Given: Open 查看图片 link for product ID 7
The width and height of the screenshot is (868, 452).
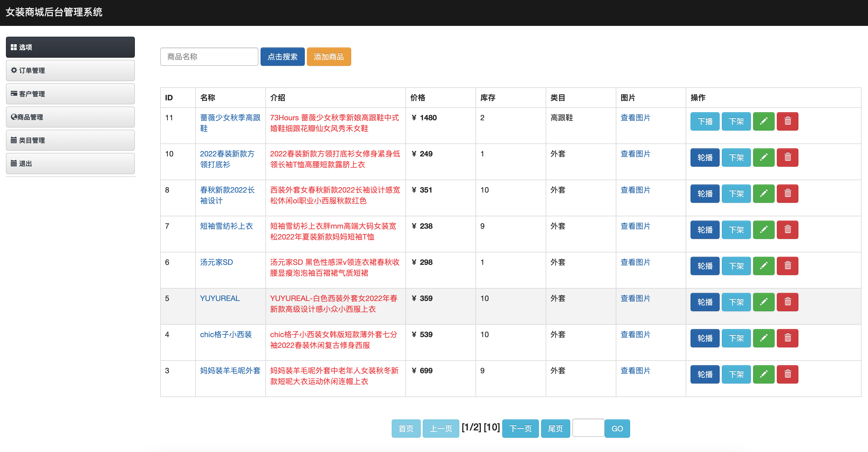Looking at the screenshot, I should click(635, 226).
